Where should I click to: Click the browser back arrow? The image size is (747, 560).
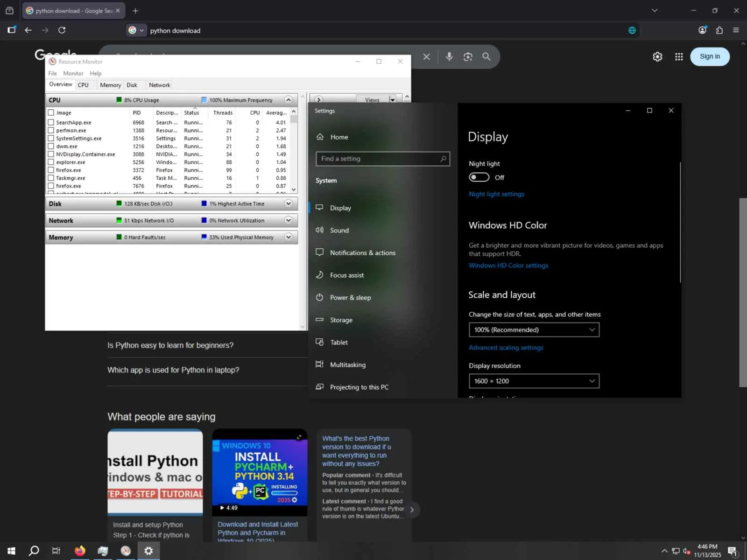(x=28, y=30)
